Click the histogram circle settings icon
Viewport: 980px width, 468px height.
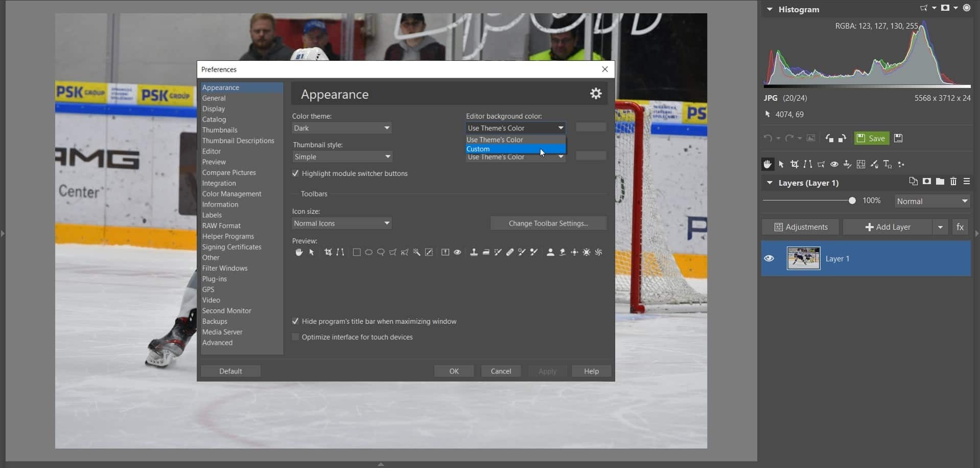click(x=967, y=8)
